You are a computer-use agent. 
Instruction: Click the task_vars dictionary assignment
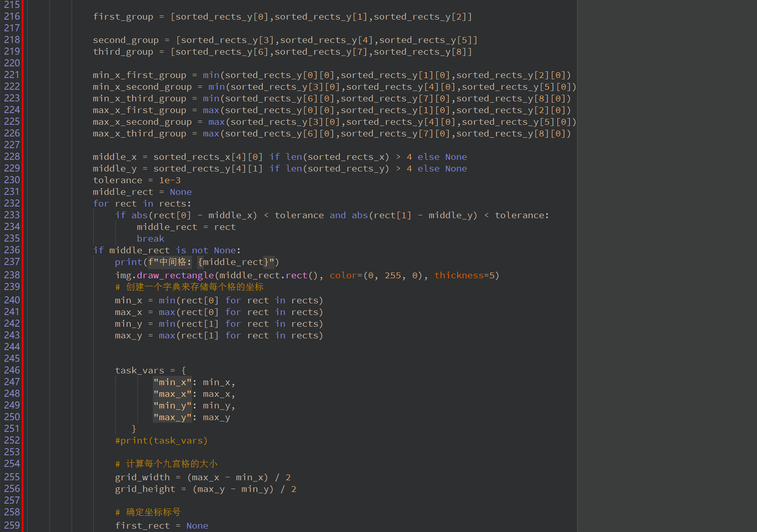(139, 371)
